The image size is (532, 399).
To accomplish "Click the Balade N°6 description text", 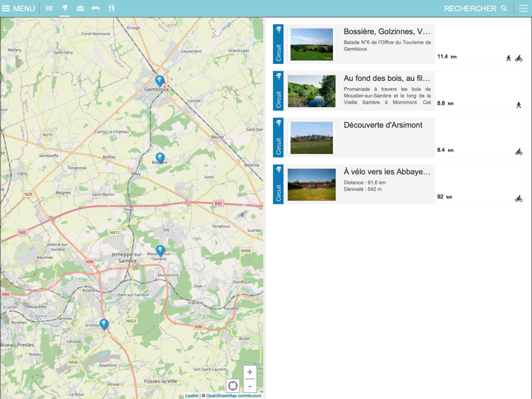I will pos(387,45).
